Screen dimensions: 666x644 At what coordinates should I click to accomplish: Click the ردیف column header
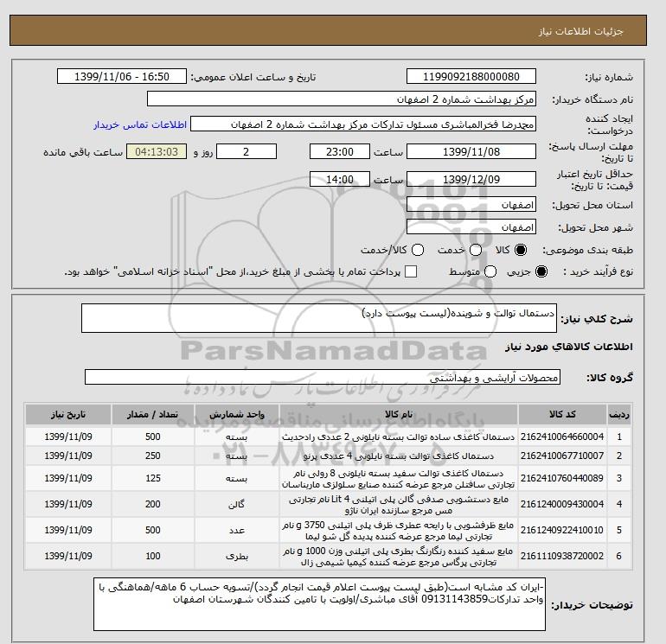click(618, 414)
